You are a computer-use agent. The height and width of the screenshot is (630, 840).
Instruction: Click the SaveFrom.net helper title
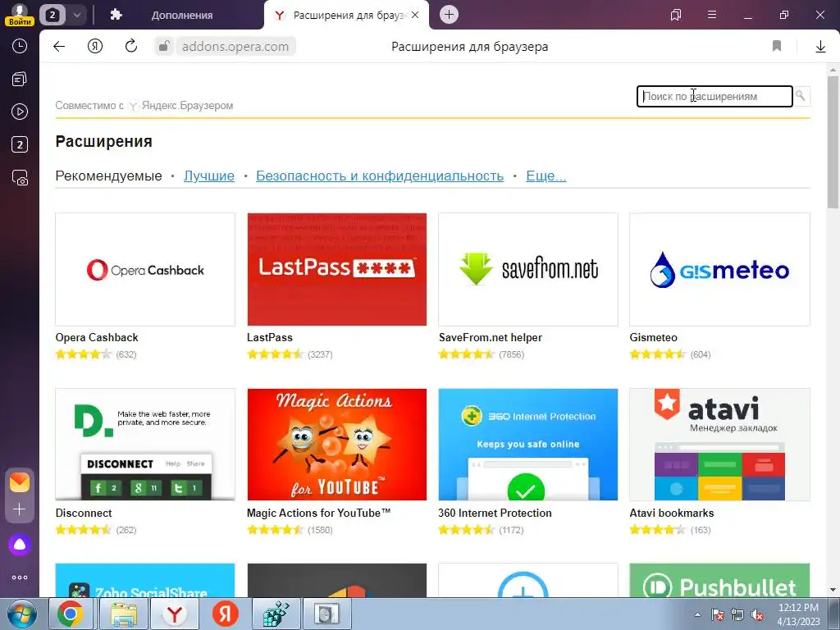coord(491,337)
